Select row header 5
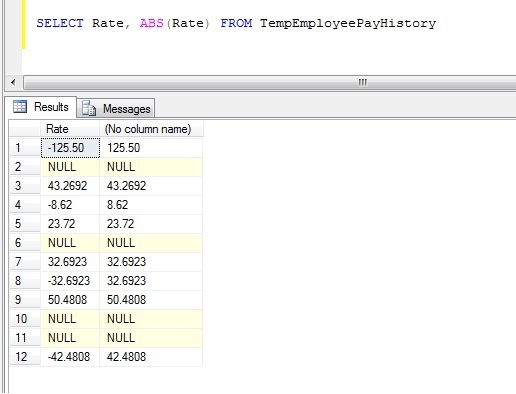 (25, 224)
